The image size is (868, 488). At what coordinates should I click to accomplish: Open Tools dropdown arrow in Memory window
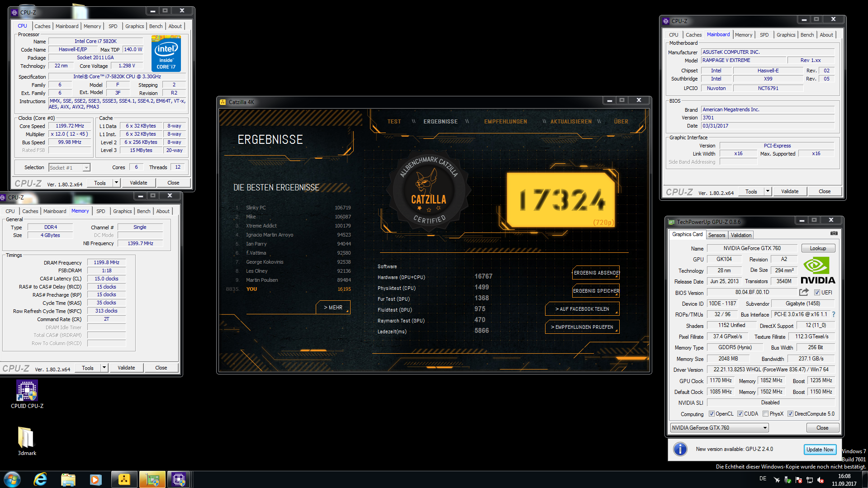(104, 368)
